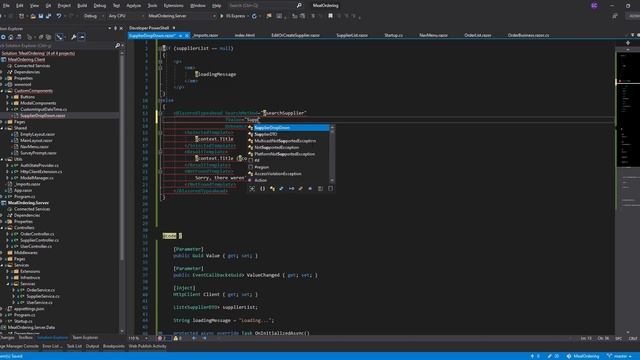Select appsettings.json in Solution Explorer
The image size is (640, 360).
[28, 309]
